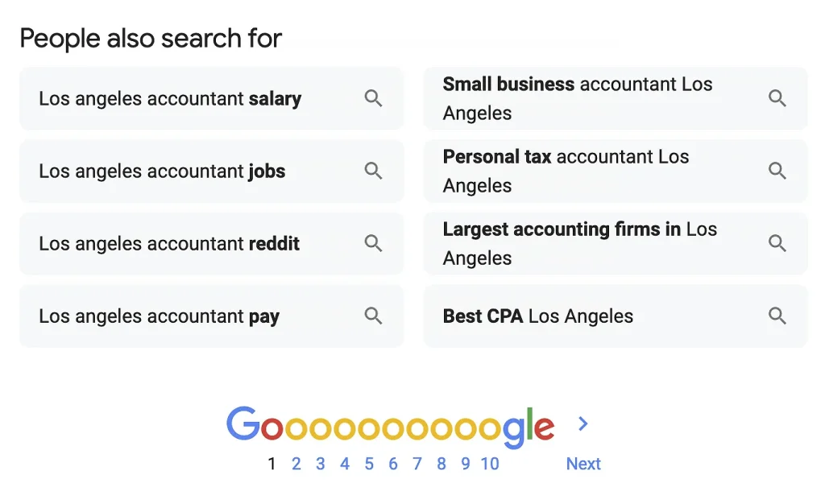Click search icon beside 'Los angeles accountant salary'
This screenshot has height=504, width=825.
click(373, 98)
